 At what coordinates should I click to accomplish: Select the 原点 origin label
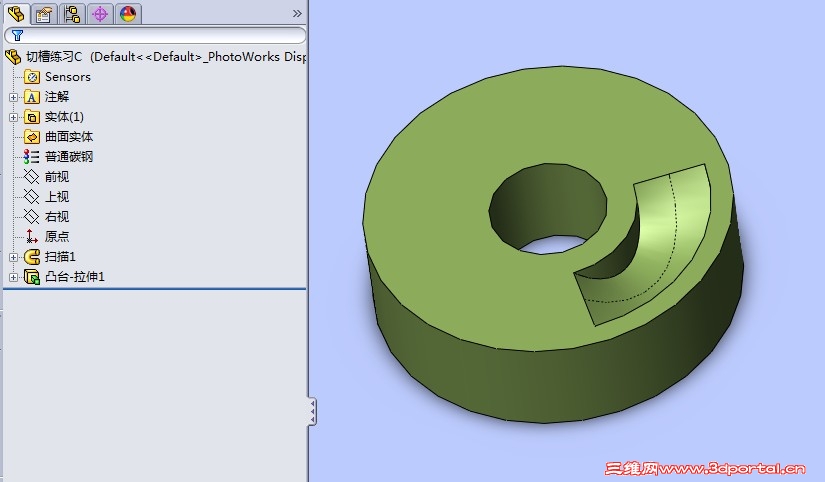(57, 237)
